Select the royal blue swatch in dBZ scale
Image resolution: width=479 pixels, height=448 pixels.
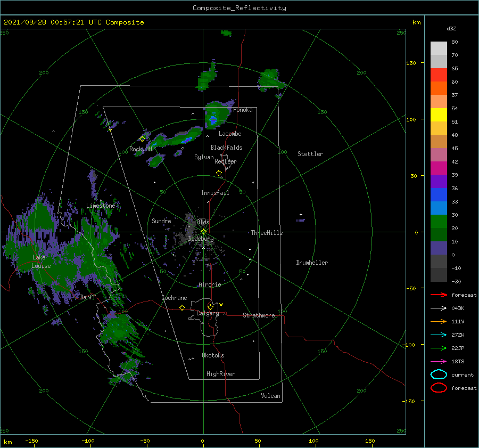[x=439, y=194]
